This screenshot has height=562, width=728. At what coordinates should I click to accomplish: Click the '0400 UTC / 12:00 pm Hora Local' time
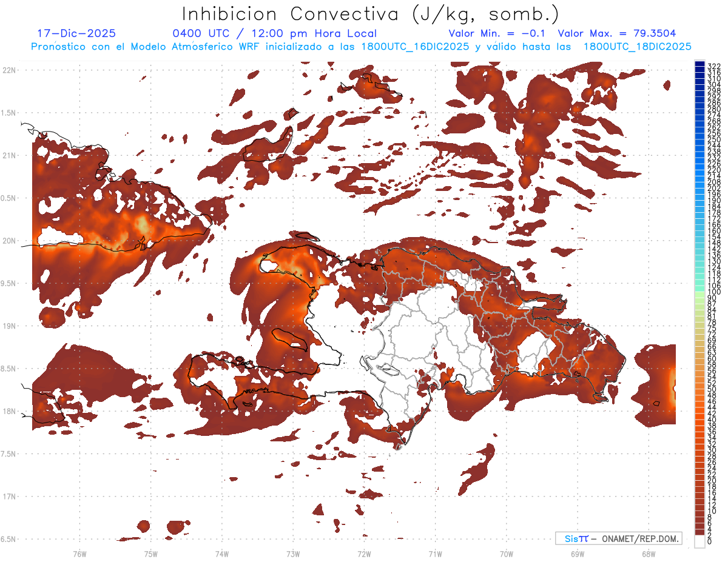click(274, 33)
